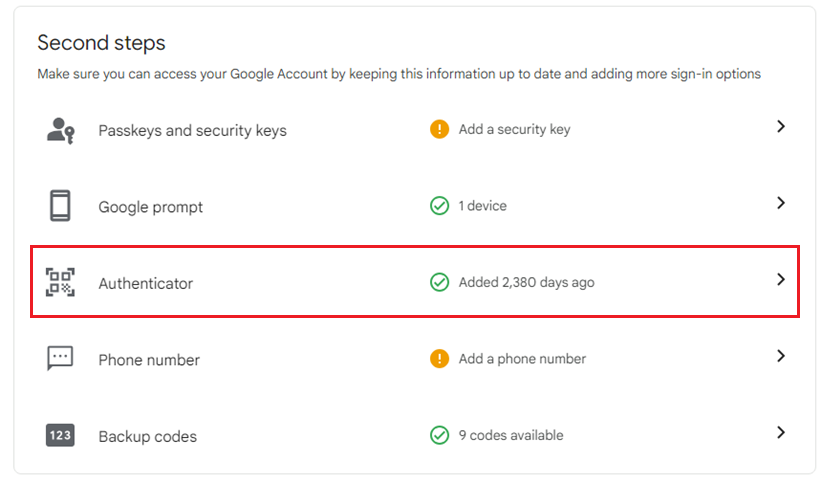Click the passkeys person-with-key icon
821x482 pixels.
pos(61,130)
